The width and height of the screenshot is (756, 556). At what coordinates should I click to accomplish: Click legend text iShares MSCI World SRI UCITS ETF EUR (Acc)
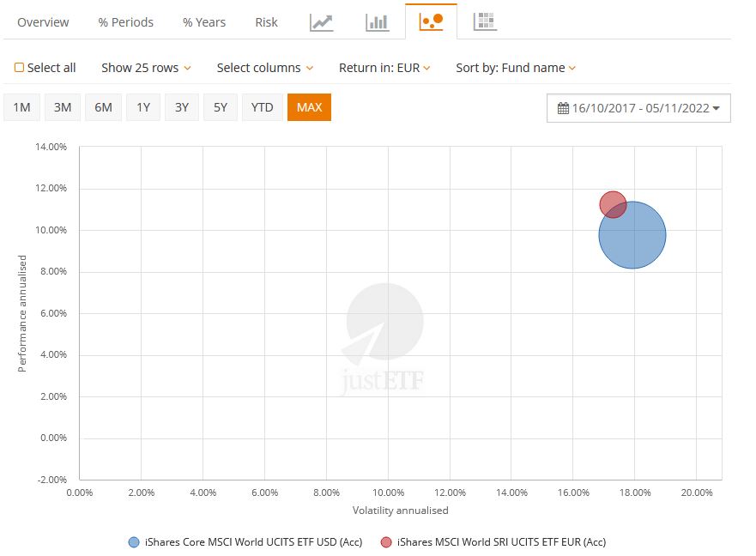501,542
